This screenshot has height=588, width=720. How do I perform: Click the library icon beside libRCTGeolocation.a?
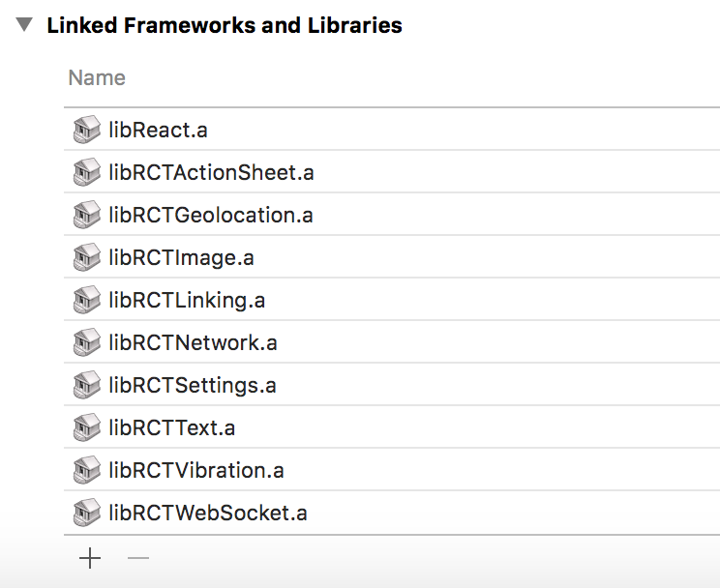[x=87, y=215]
